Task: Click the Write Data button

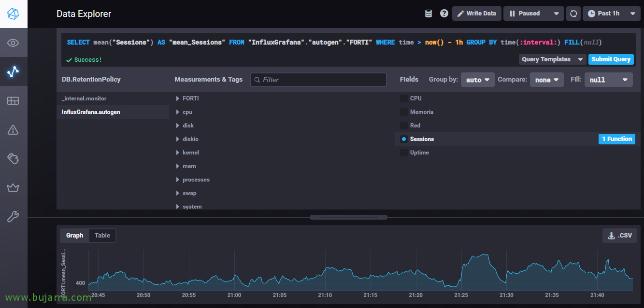Action: (x=476, y=14)
